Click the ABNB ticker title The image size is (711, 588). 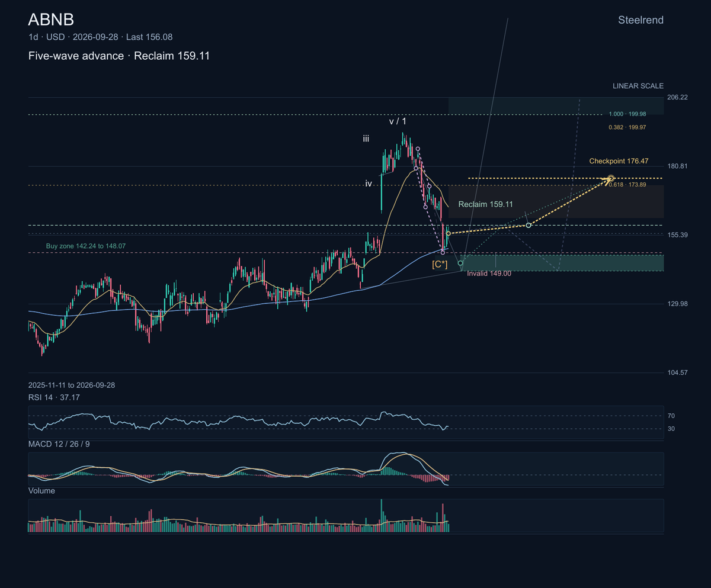51,20
